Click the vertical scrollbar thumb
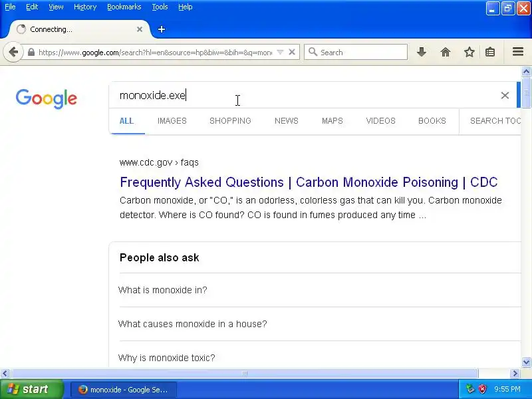 tap(526, 92)
